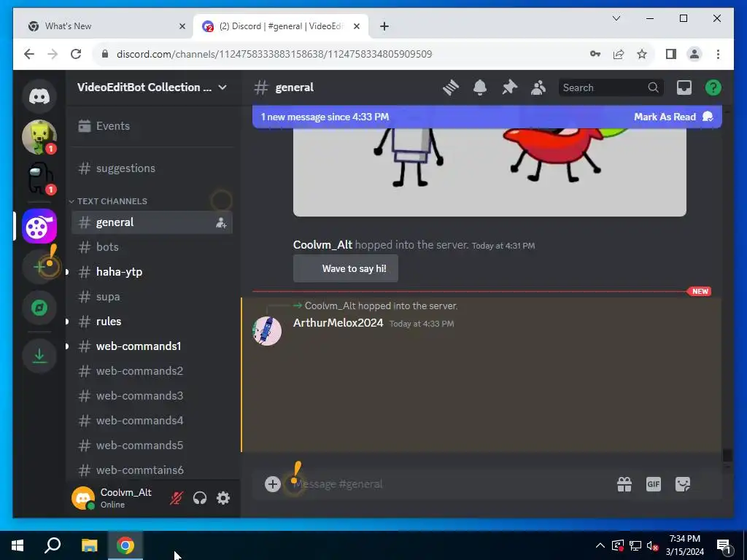The width and height of the screenshot is (747, 560).
Task: Close the What's New tab
Action: click(182, 26)
